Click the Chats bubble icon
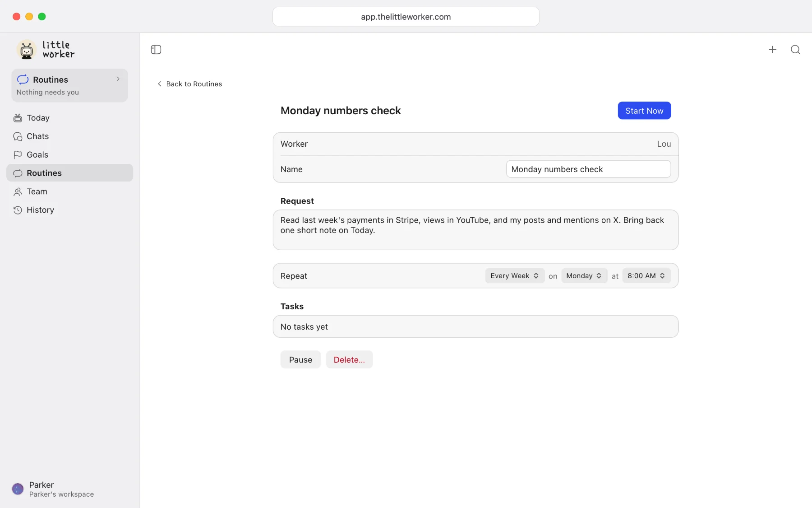Viewport: 812px width, 508px height. click(18, 136)
